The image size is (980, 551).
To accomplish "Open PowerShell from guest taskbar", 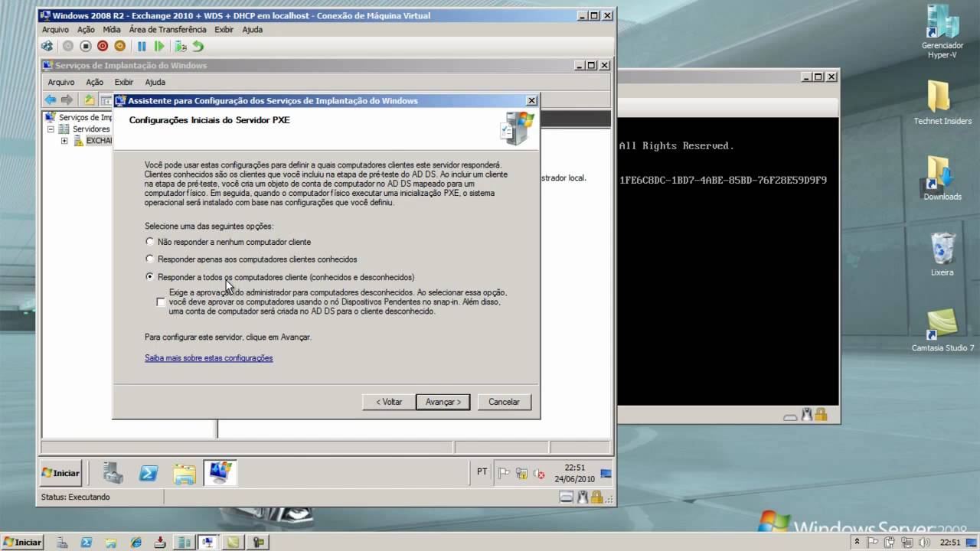I will 149,473.
